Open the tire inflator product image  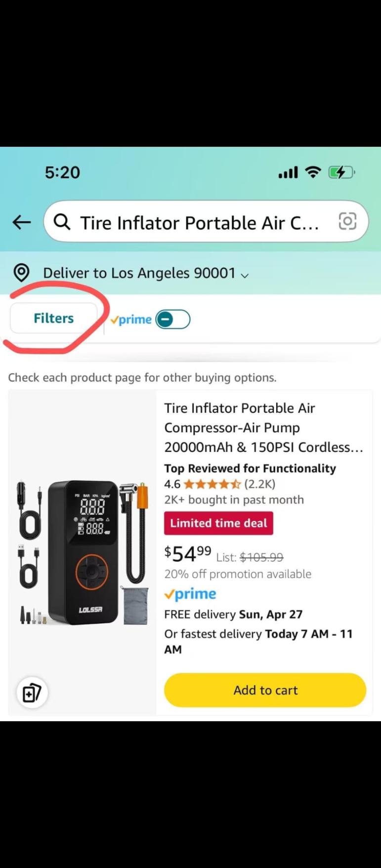click(83, 552)
